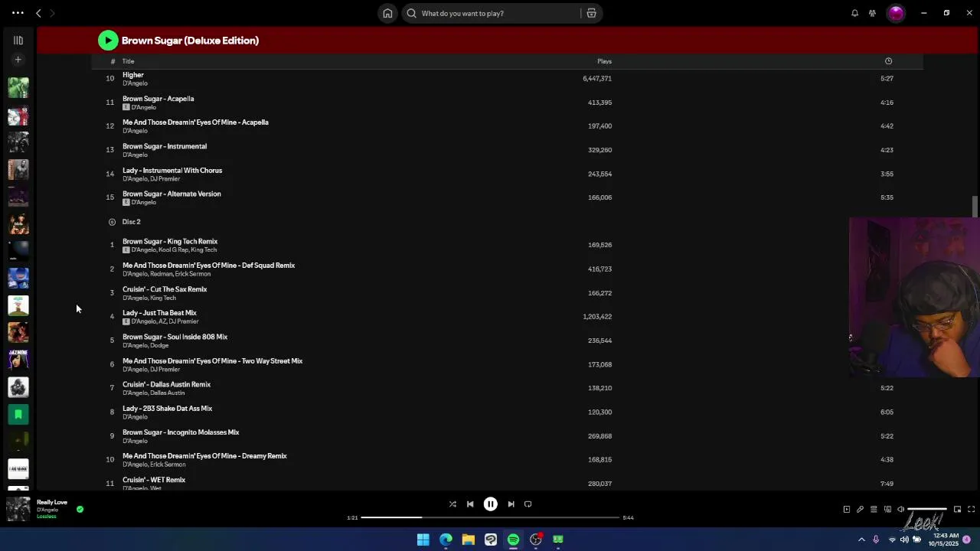Open the Home page icon
This screenshot has width=980, height=551.
[388, 13]
